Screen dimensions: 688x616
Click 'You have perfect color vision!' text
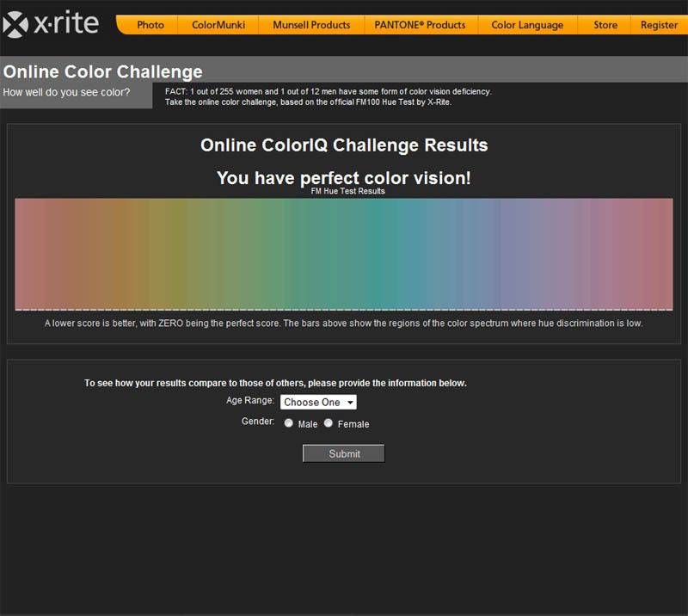pos(343,178)
